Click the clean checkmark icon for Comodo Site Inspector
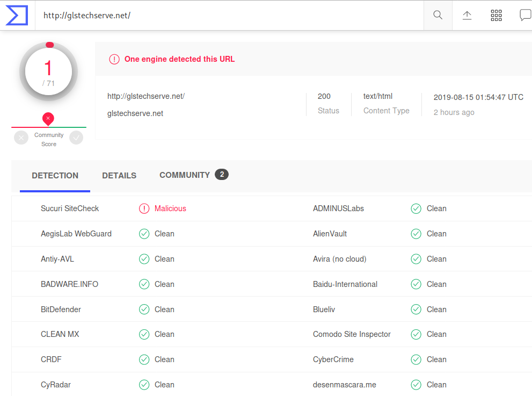This screenshot has height=396, width=532. 416,334
